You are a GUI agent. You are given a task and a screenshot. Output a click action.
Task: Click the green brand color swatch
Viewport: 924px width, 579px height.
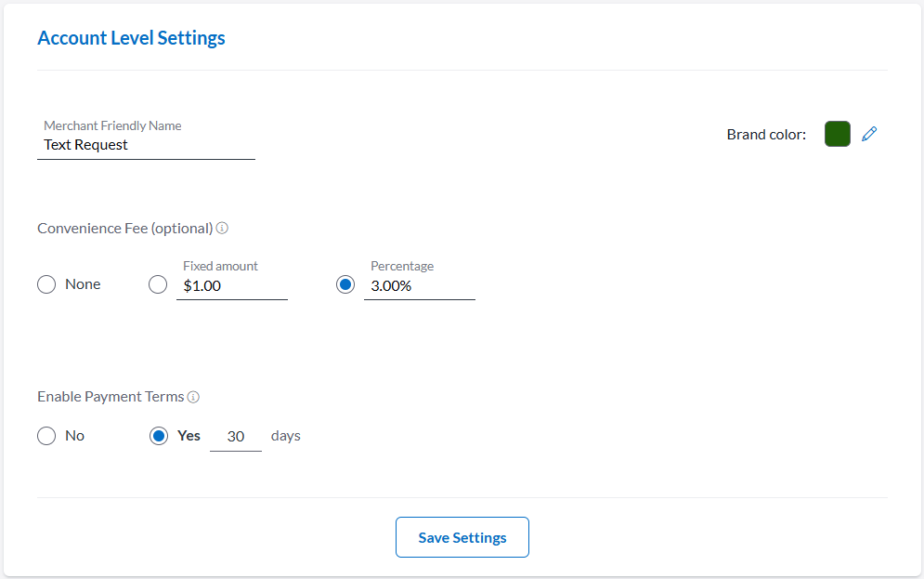coord(838,134)
